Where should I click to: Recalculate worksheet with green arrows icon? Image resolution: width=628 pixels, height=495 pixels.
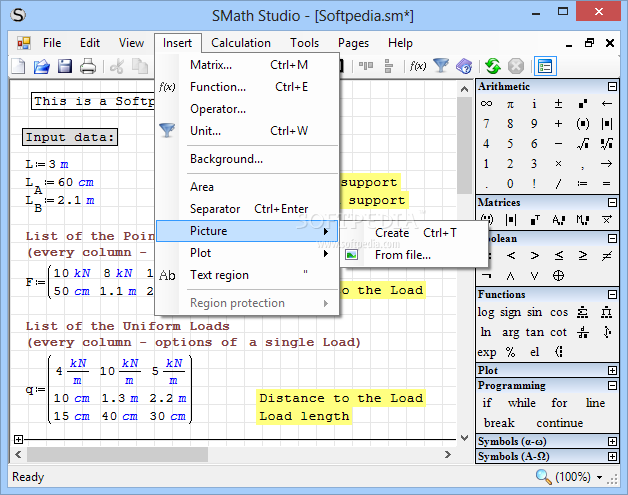click(x=493, y=66)
